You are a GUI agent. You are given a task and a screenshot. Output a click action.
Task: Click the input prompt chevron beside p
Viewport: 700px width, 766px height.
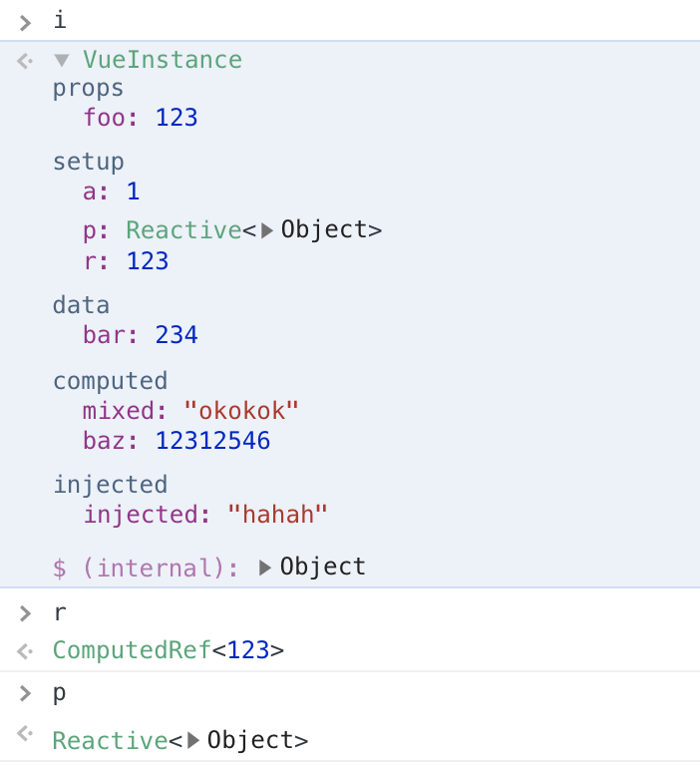coord(25,693)
